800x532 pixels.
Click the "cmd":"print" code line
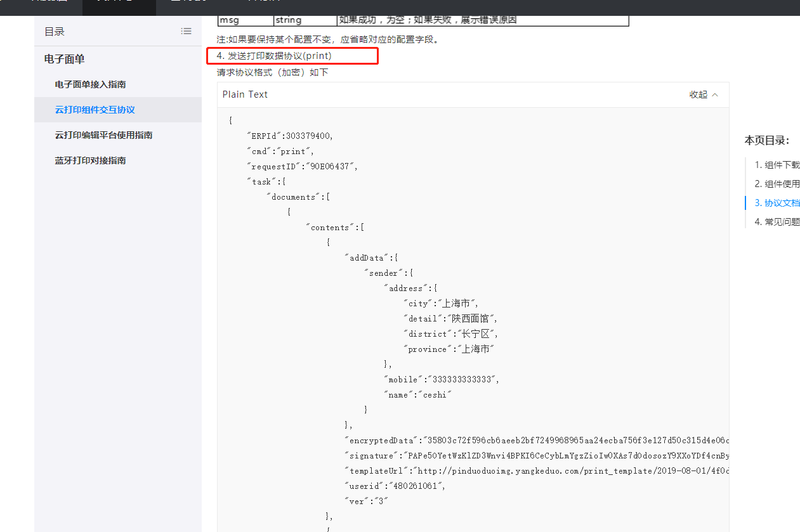click(280, 152)
